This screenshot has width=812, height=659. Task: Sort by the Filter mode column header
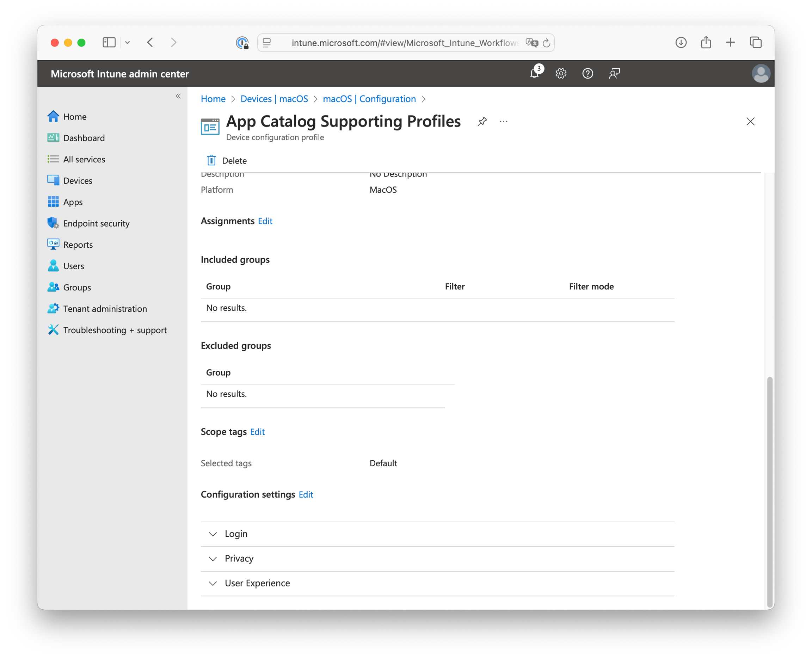pos(591,286)
